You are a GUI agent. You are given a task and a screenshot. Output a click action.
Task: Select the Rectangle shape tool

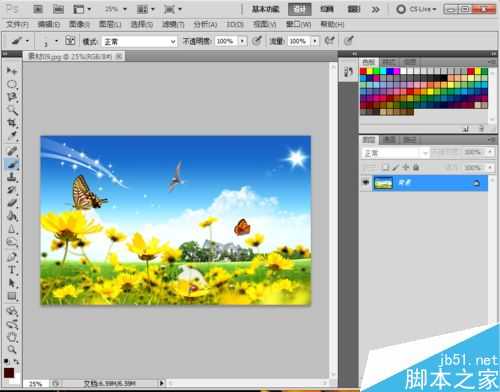click(12, 296)
